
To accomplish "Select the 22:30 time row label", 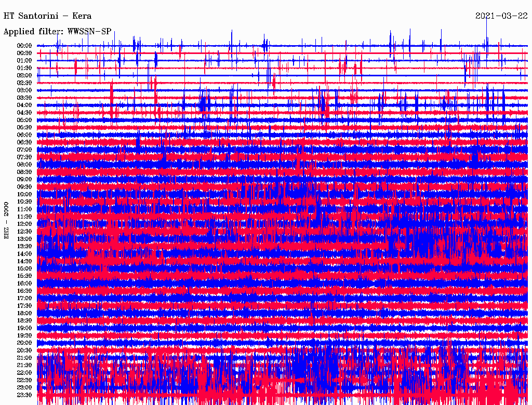I will pos(24,380).
